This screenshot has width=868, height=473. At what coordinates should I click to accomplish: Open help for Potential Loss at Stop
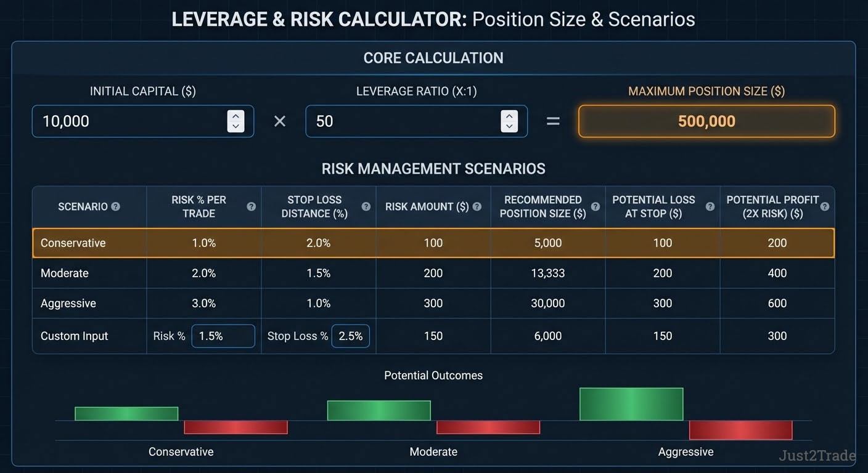(x=710, y=207)
